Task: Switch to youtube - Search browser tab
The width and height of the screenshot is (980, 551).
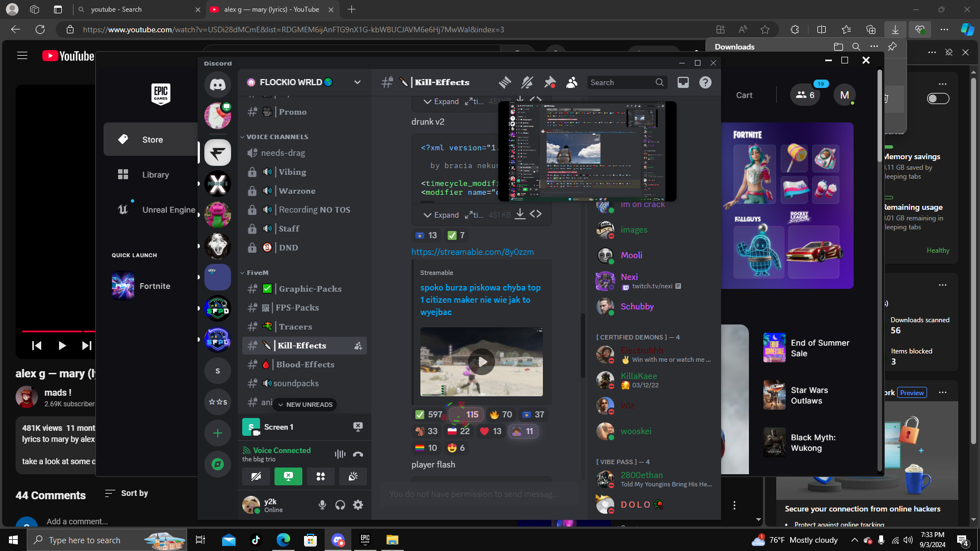Action: 139,9
